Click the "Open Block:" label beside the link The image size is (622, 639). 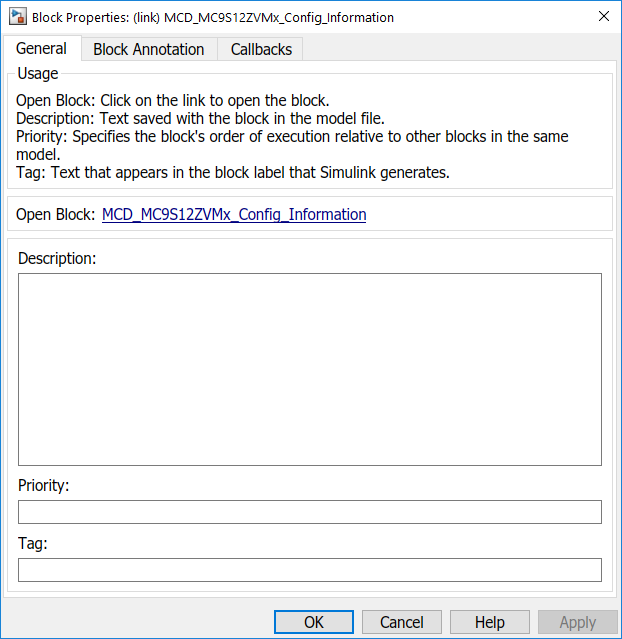coord(56,214)
